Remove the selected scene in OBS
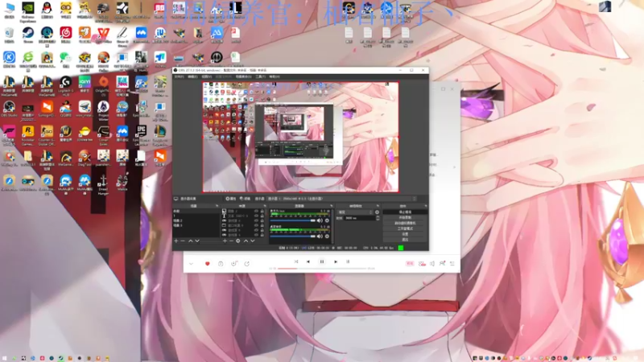This screenshot has width=644, height=362. pyautogui.click(x=183, y=241)
